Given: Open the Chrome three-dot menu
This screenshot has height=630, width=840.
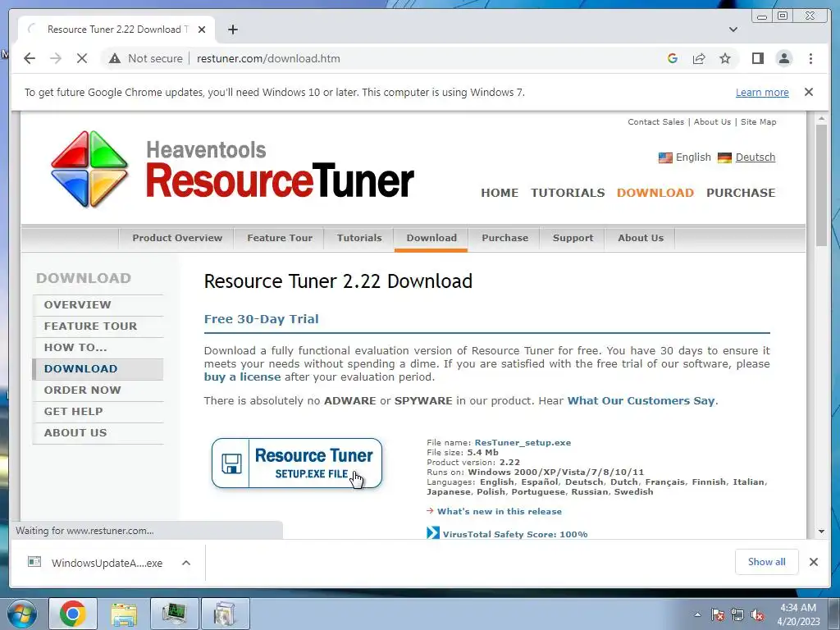Looking at the screenshot, I should click(810, 58).
